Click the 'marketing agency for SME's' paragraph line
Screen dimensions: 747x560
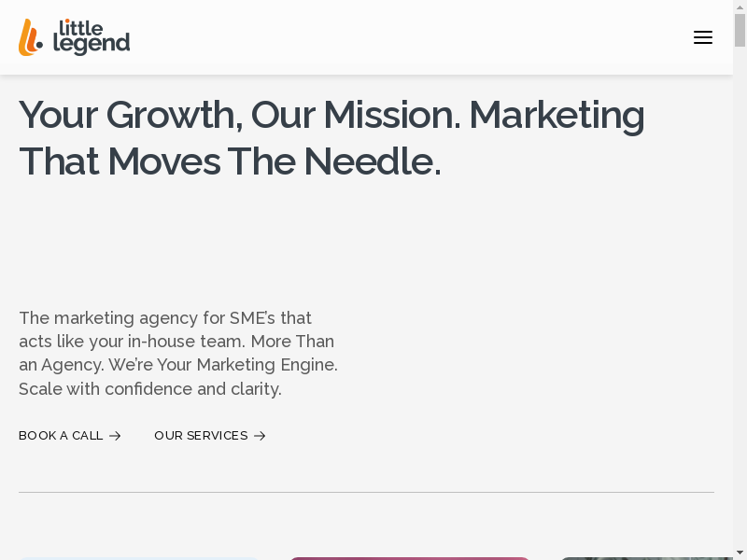coord(165,317)
